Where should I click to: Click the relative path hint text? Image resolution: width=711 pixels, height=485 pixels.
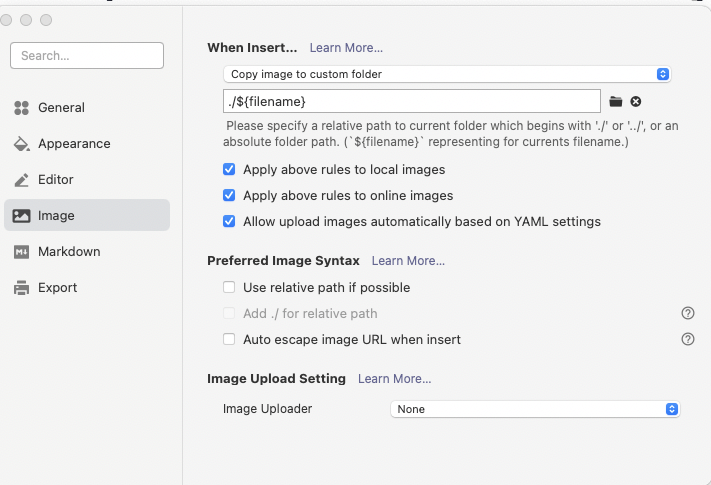(x=451, y=134)
